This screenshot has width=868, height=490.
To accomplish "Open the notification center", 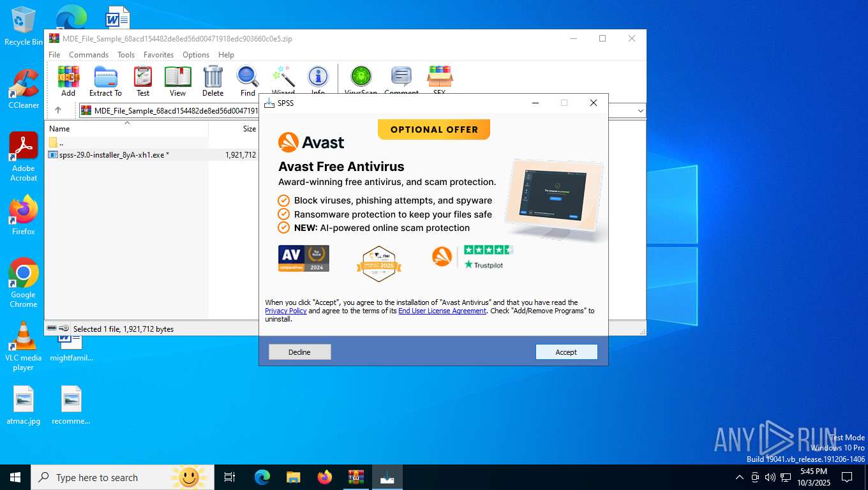I will 847,477.
